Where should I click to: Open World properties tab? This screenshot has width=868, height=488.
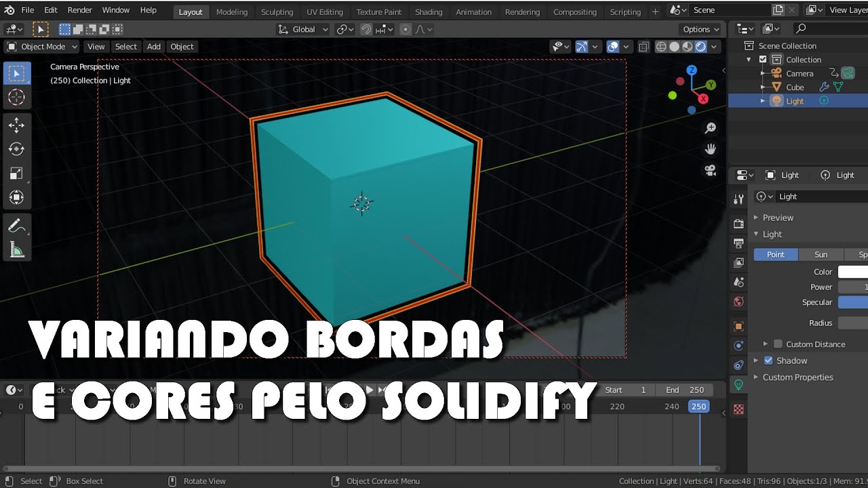point(738,301)
